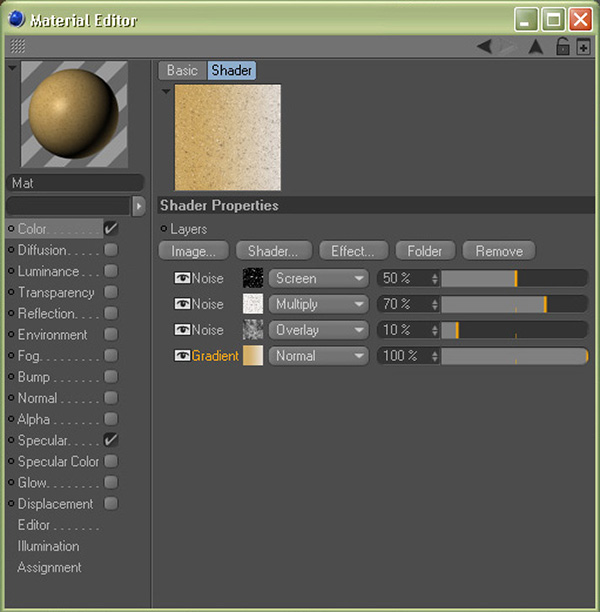Select the Illumination channel entry
Screen dimensions: 600x612
48,546
